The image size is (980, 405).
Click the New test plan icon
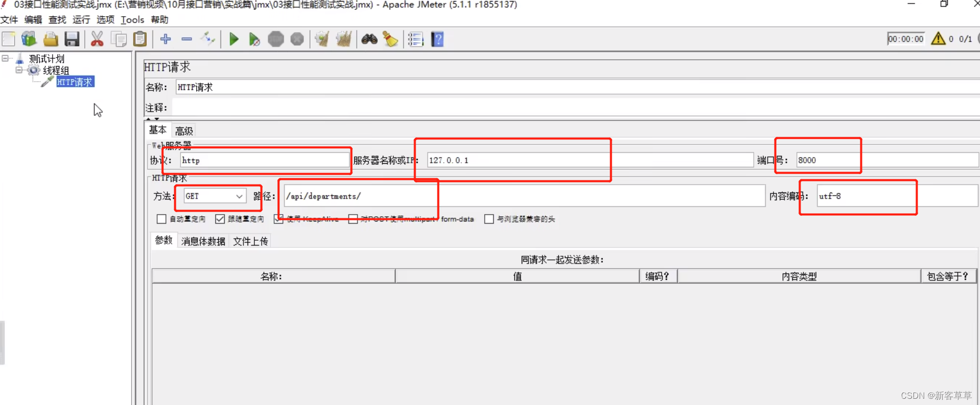9,39
